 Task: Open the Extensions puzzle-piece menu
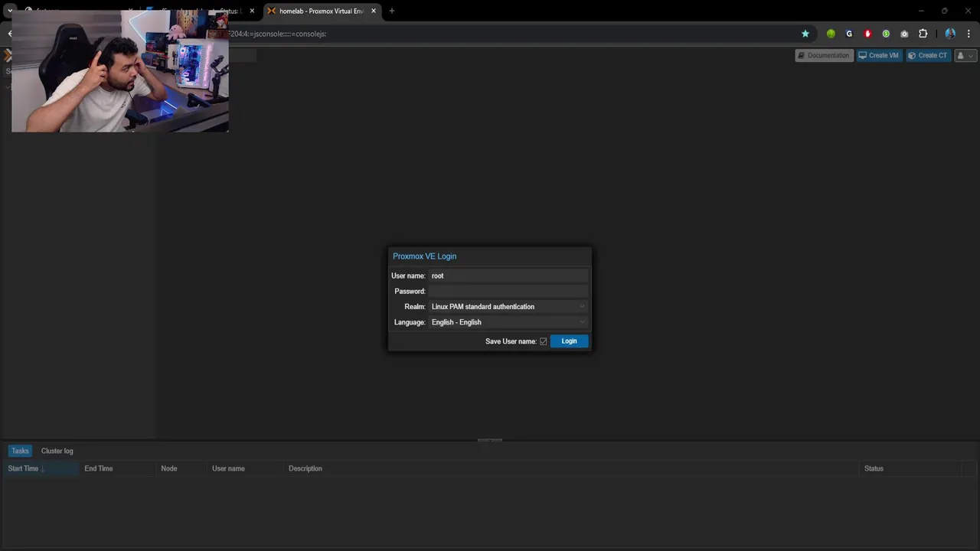(x=923, y=34)
